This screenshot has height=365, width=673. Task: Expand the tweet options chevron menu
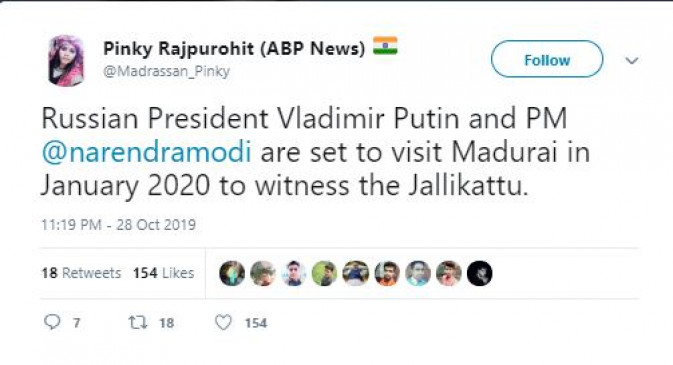[x=632, y=61]
